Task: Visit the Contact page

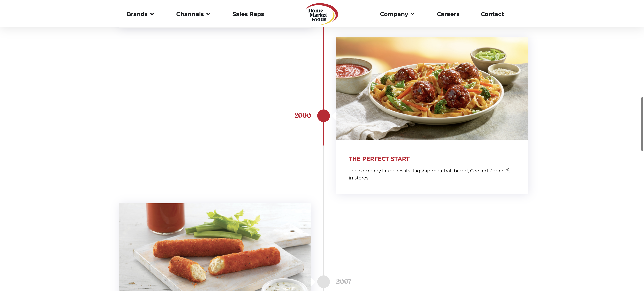Action: [492, 14]
